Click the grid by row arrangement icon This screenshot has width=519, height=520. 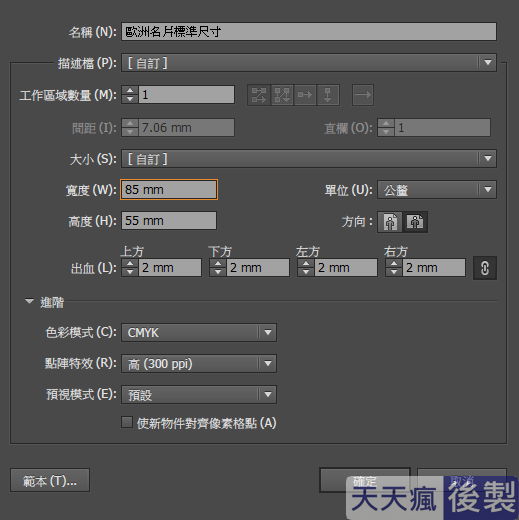259,95
